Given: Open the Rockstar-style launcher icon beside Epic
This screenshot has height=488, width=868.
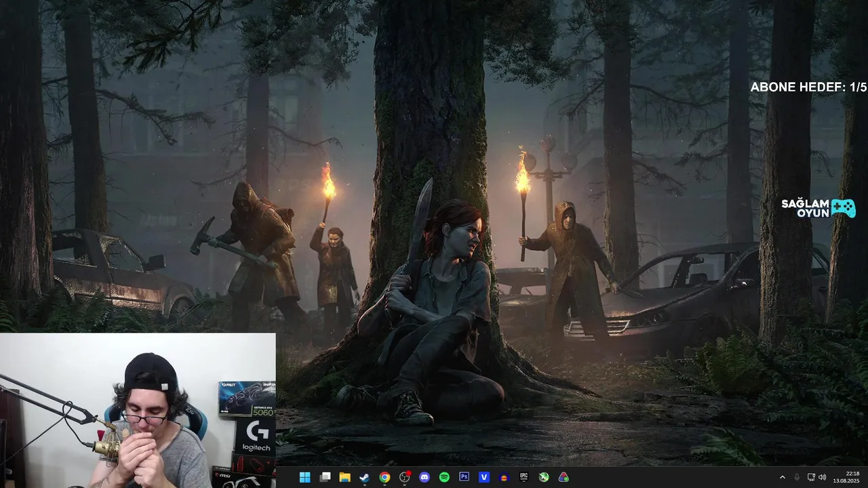Looking at the screenshot, I should [x=504, y=477].
